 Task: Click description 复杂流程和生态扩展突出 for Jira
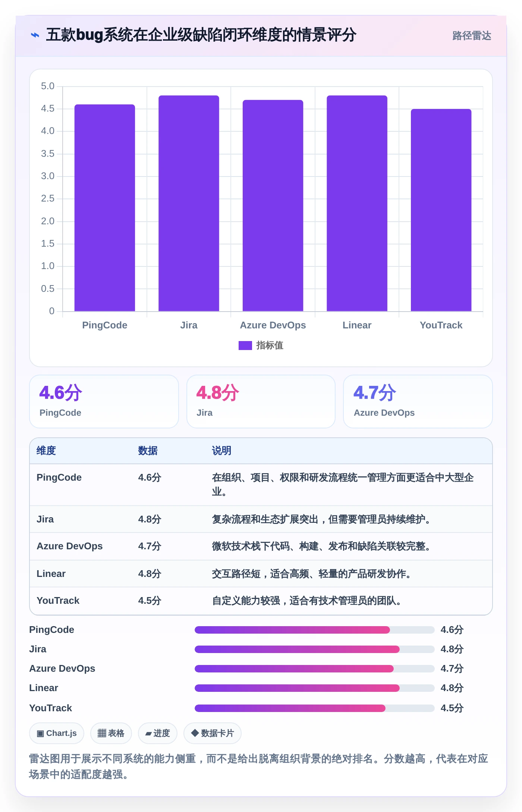tap(321, 519)
